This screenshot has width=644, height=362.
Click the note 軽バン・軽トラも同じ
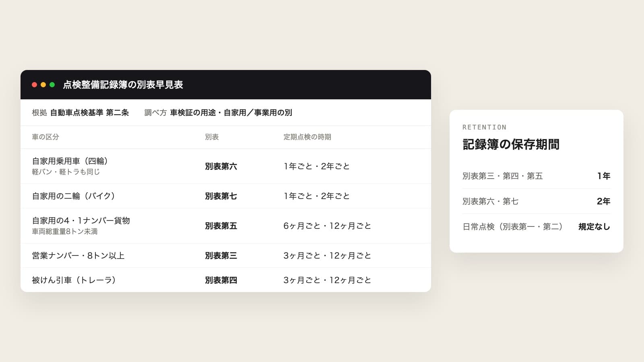point(66,172)
